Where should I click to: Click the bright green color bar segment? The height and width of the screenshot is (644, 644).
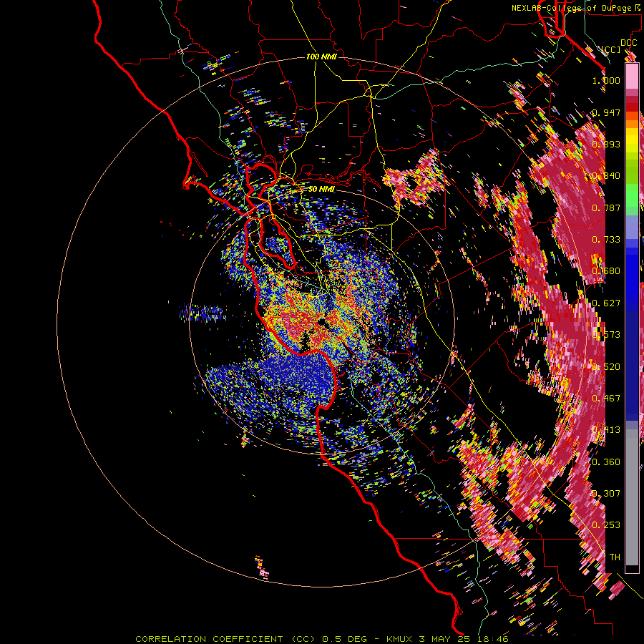click(x=632, y=195)
